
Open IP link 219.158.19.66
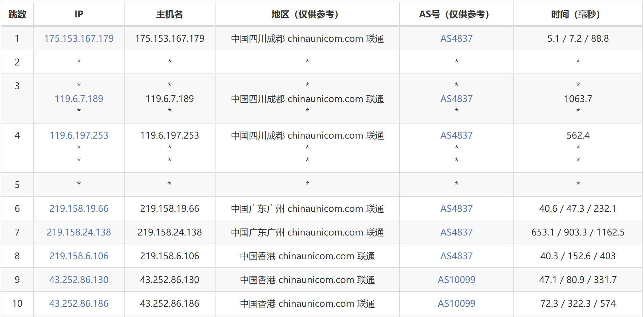pos(79,209)
